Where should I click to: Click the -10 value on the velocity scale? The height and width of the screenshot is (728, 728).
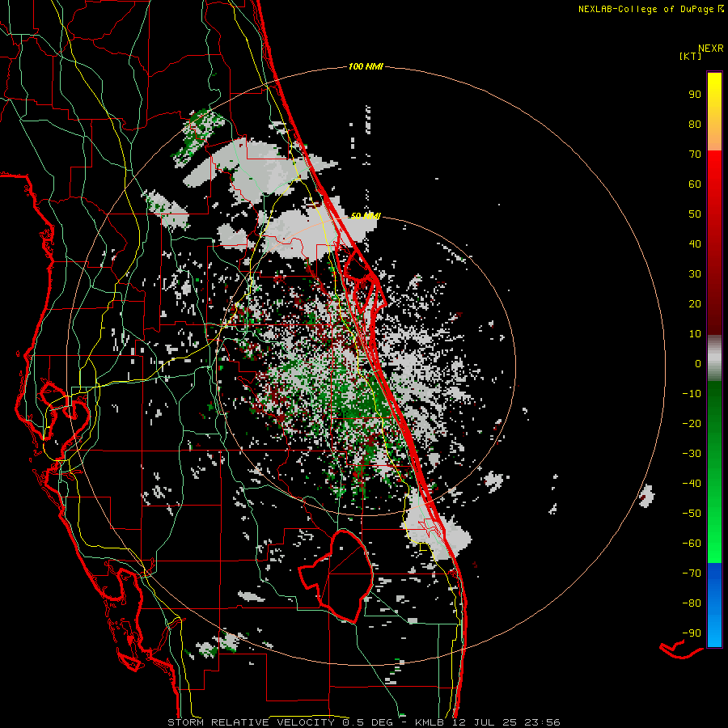692,394
